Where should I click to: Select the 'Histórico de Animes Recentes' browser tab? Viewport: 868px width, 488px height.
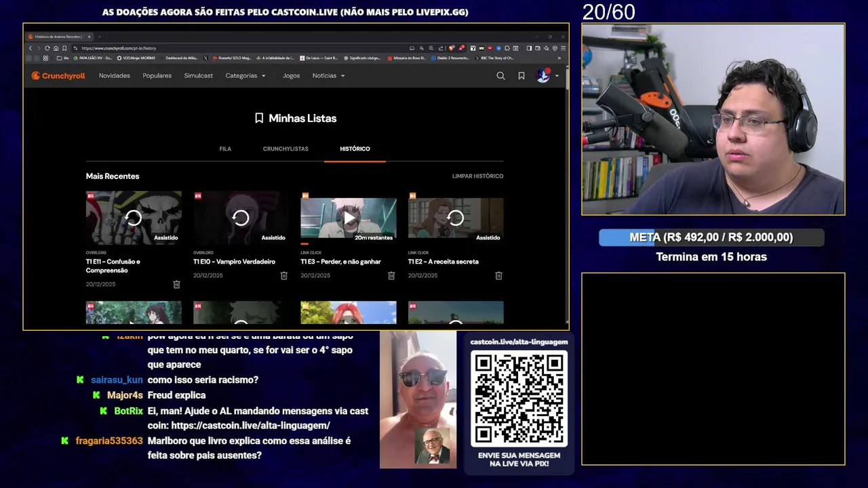[x=58, y=37]
